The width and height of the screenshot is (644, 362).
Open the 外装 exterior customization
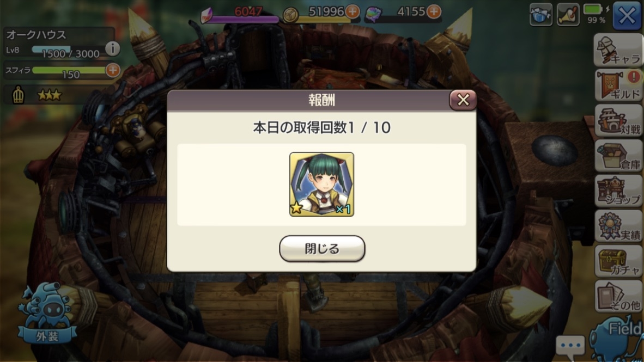[x=47, y=313]
